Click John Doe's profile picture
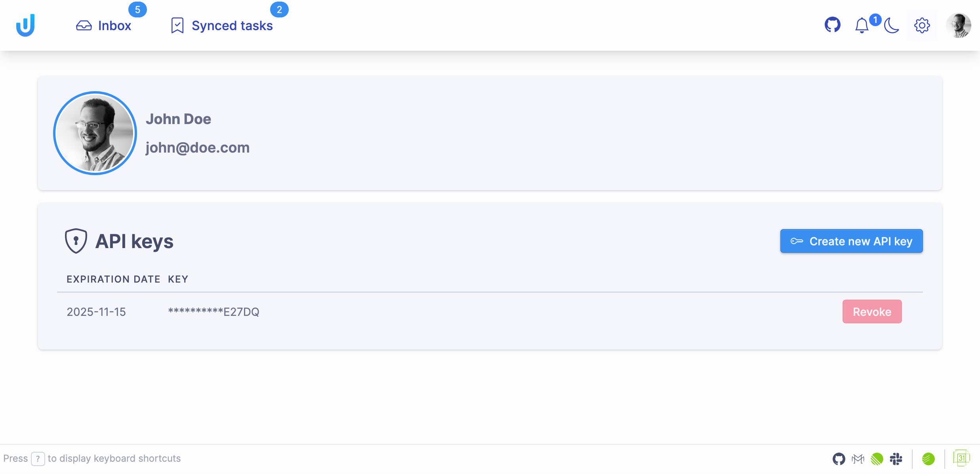Viewport: 980px width, 474px height. [x=95, y=133]
